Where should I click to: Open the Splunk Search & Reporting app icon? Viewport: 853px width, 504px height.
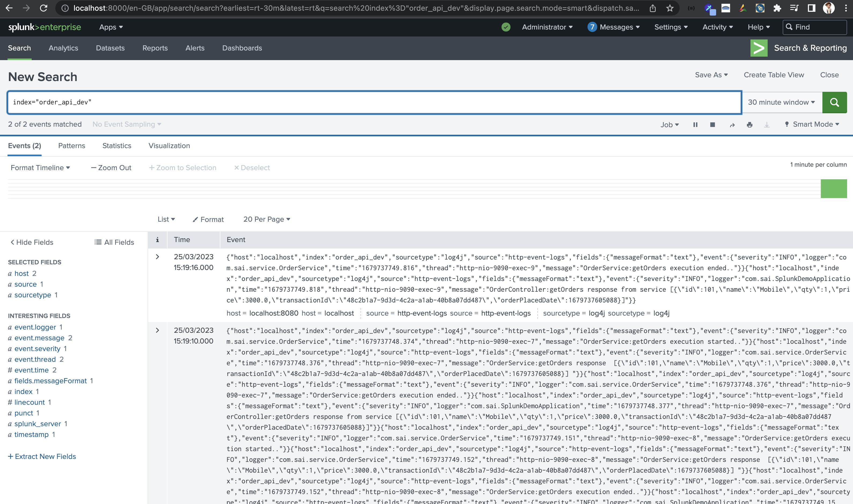759,48
